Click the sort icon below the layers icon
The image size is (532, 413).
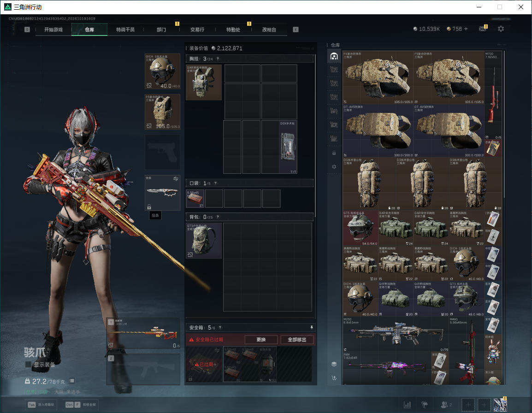(334, 378)
